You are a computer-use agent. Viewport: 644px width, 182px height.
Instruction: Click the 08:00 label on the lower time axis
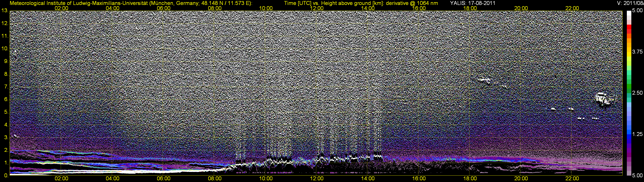tap(215, 179)
